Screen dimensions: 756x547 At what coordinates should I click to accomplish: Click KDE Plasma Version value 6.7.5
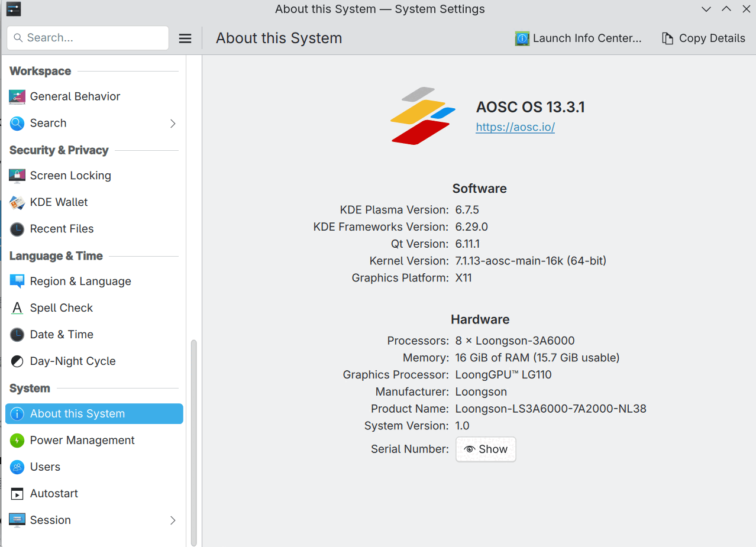point(467,210)
